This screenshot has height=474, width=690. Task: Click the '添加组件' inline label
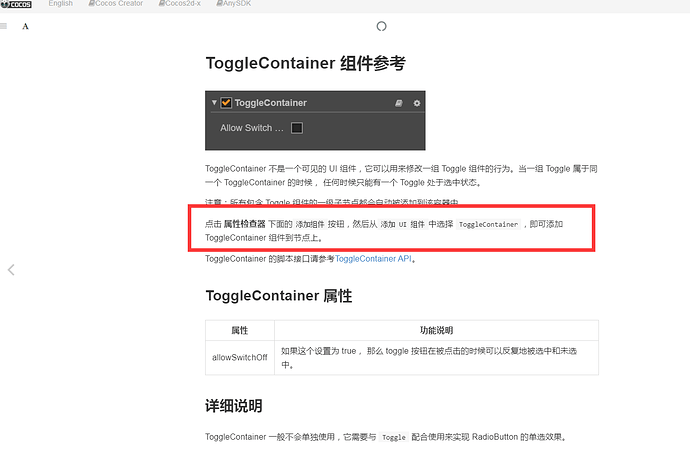(310, 224)
